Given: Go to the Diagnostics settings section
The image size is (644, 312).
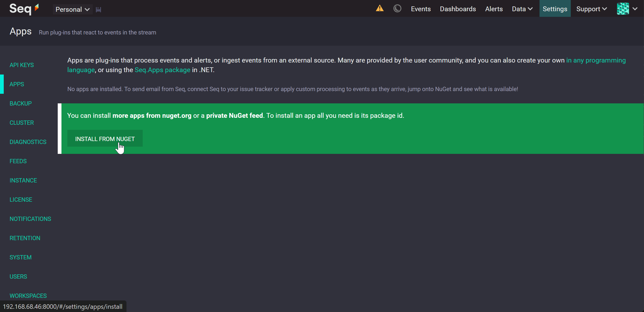Looking at the screenshot, I should [28, 142].
